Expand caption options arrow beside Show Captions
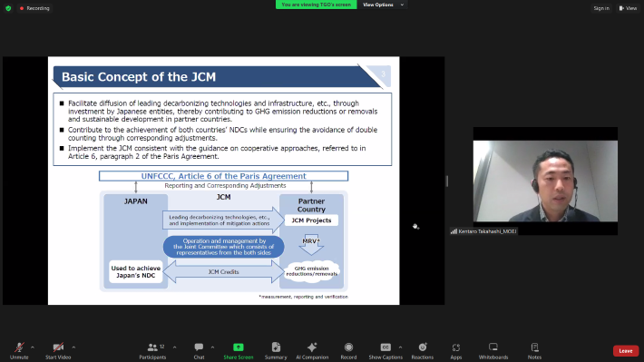 pyautogui.click(x=400, y=347)
